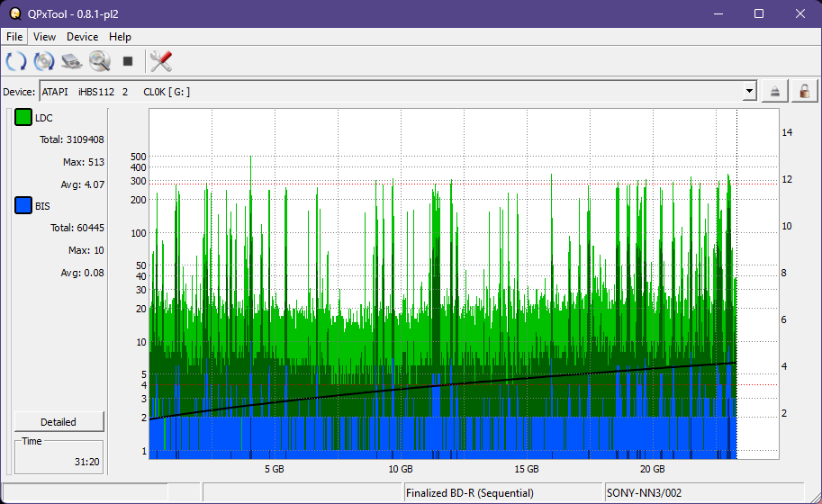
Task: Open the Help menu
Action: pos(120,37)
